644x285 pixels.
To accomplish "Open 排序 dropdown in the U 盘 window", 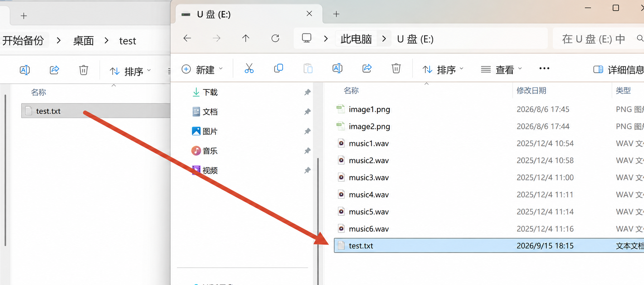I will tap(443, 69).
